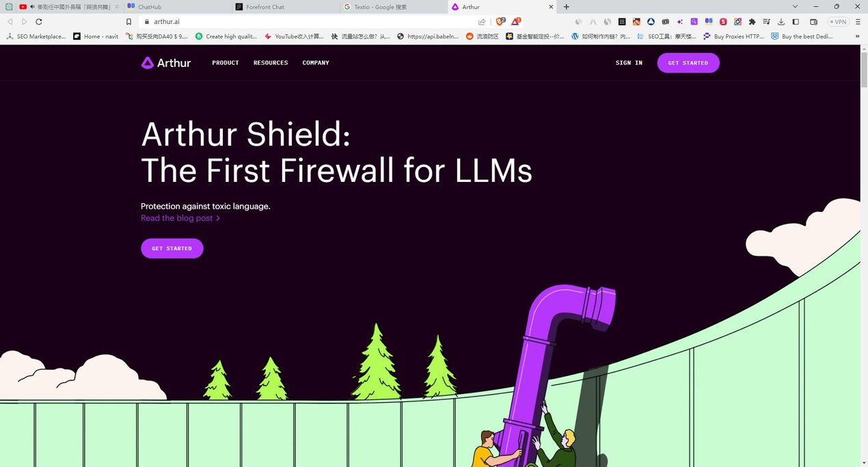868x467 pixels.
Task: Expand the hidden bookmarks overflow chevron
Action: [857, 36]
